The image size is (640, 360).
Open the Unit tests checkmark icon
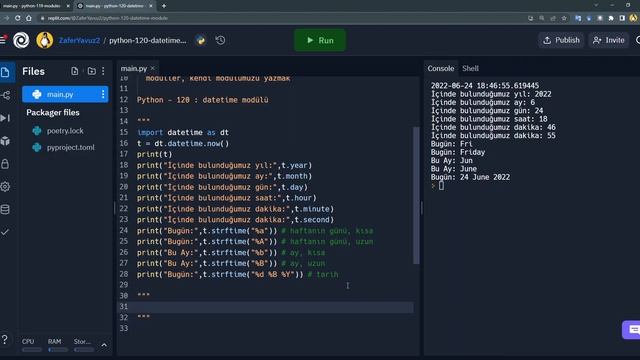click(6, 232)
